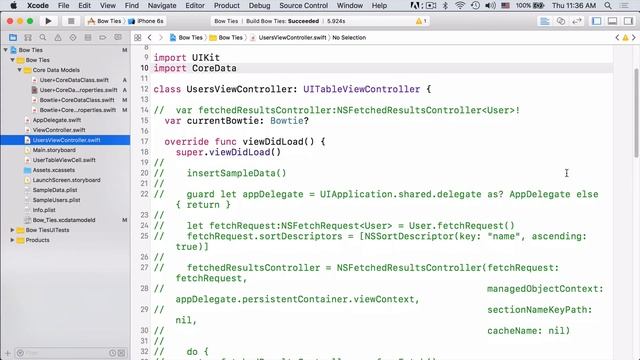Screen dimensions: 640x360
Task: Choose the Bow Ties scheme in toolbar
Action: coord(104,21)
